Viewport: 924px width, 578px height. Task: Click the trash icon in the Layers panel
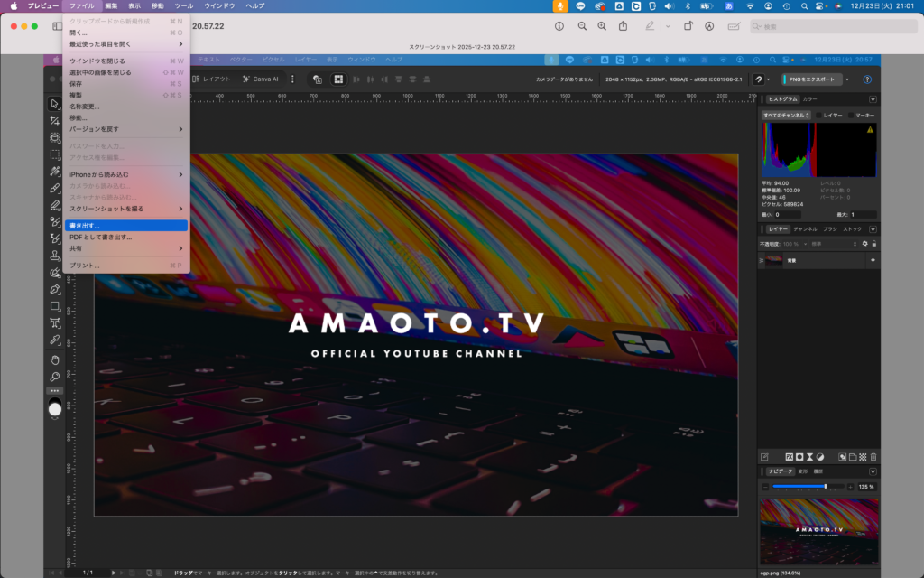click(873, 457)
